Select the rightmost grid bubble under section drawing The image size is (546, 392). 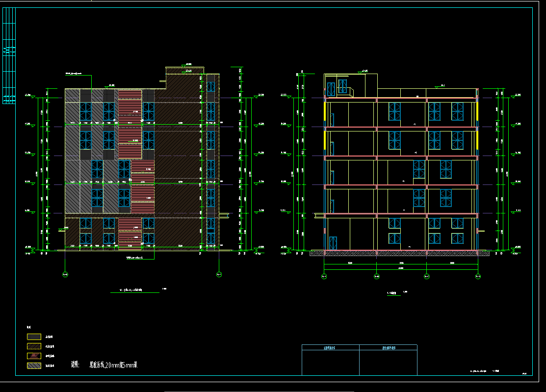pyautogui.click(x=478, y=277)
